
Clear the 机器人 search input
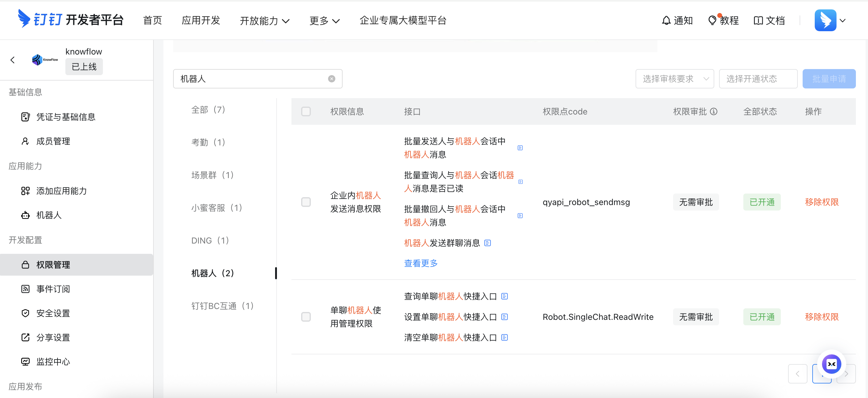[x=332, y=78]
